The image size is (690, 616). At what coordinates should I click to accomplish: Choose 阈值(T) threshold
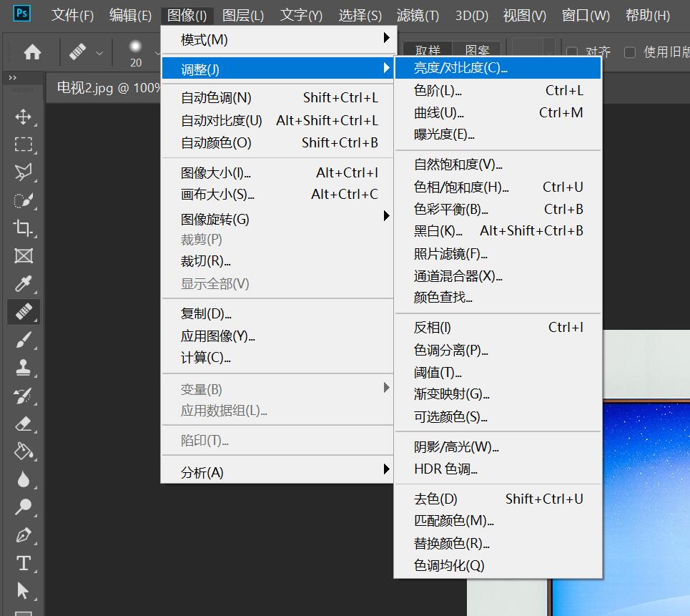[x=498, y=373]
